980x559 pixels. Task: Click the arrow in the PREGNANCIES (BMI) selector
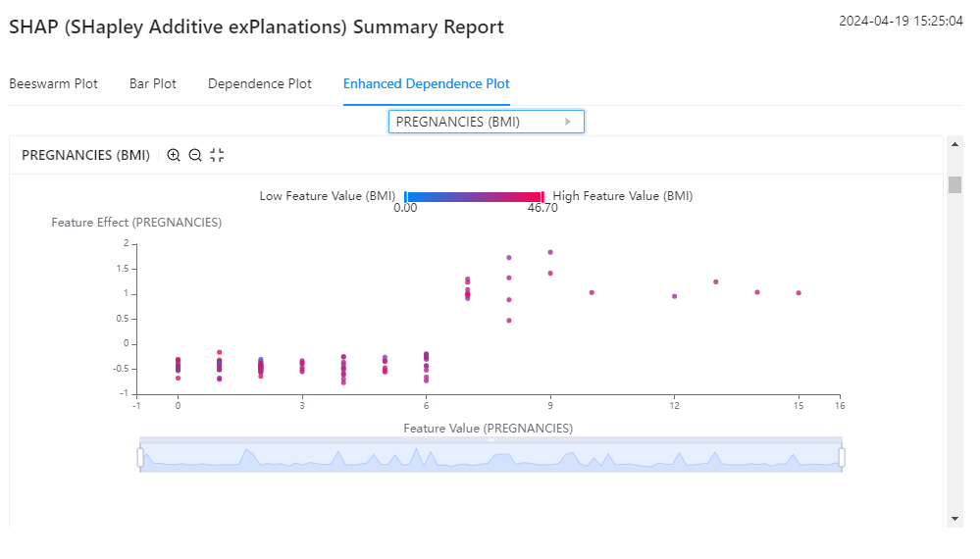(x=568, y=122)
